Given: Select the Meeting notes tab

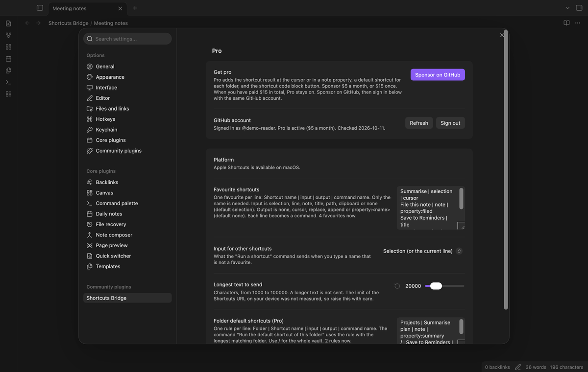Looking at the screenshot, I should pos(87,8).
